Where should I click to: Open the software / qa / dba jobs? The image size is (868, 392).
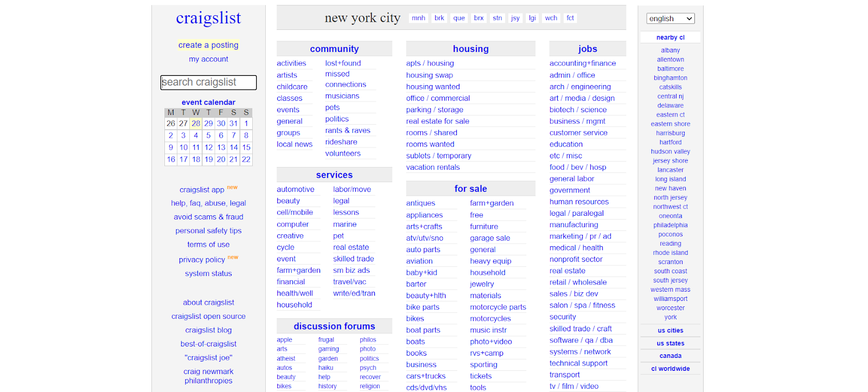pyautogui.click(x=580, y=340)
